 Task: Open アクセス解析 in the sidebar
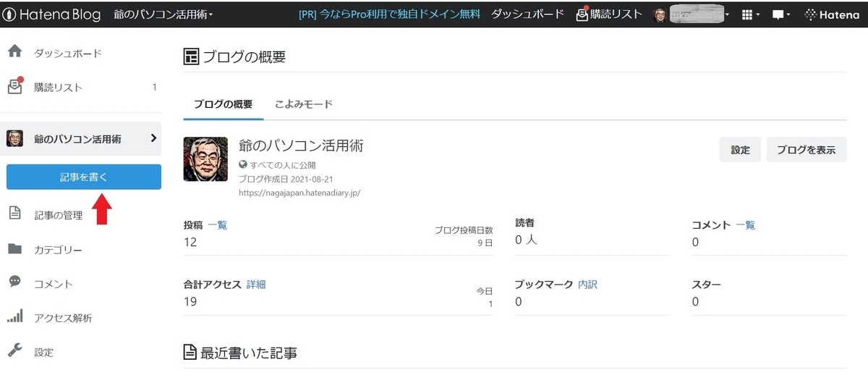point(64,319)
